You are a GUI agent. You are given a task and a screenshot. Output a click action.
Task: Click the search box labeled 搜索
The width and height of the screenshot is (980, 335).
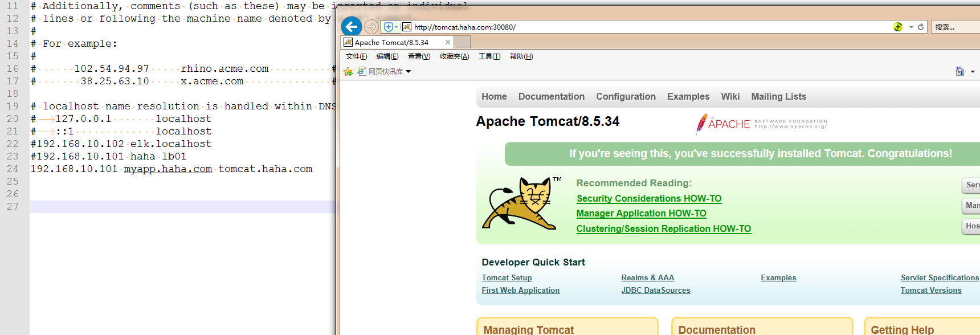click(x=955, y=27)
